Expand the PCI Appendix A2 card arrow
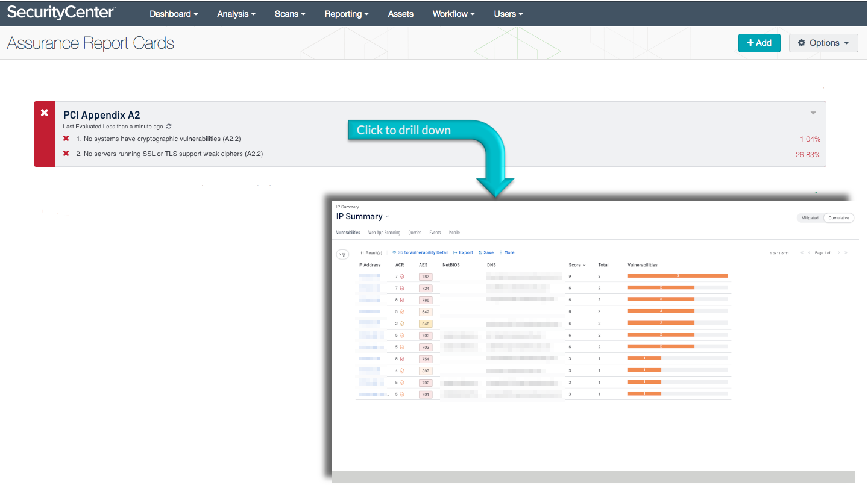868x494 pixels. [x=813, y=113]
